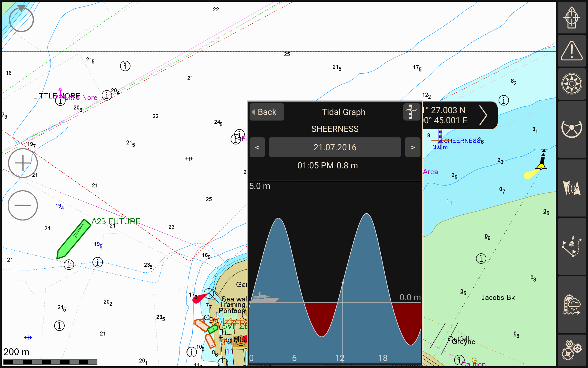Image resolution: width=588 pixels, height=368 pixels.
Task: Toggle the tide station icon in Tidal Graph header
Action: [411, 112]
